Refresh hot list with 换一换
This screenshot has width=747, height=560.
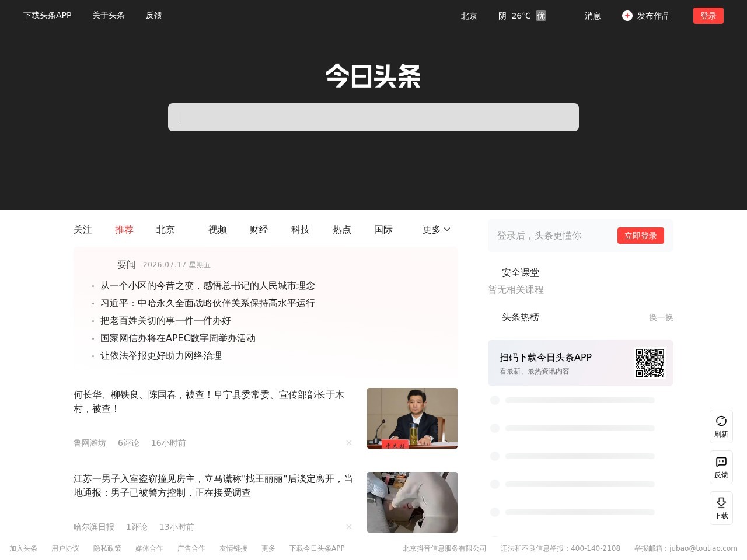[x=661, y=317]
